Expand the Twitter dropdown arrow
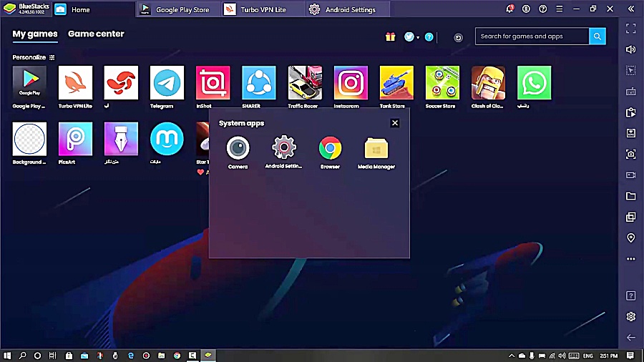644x362 pixels. pos(418,37)
